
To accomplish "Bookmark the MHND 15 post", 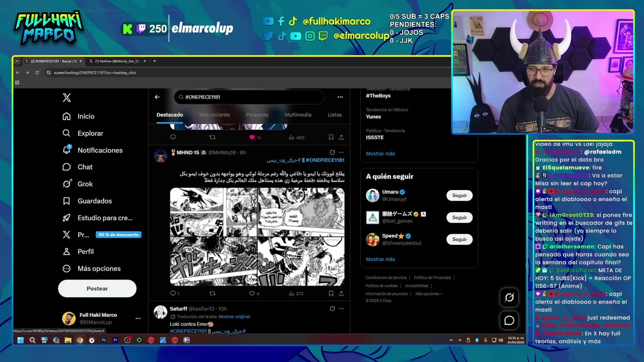I will [x=331, y=294].
